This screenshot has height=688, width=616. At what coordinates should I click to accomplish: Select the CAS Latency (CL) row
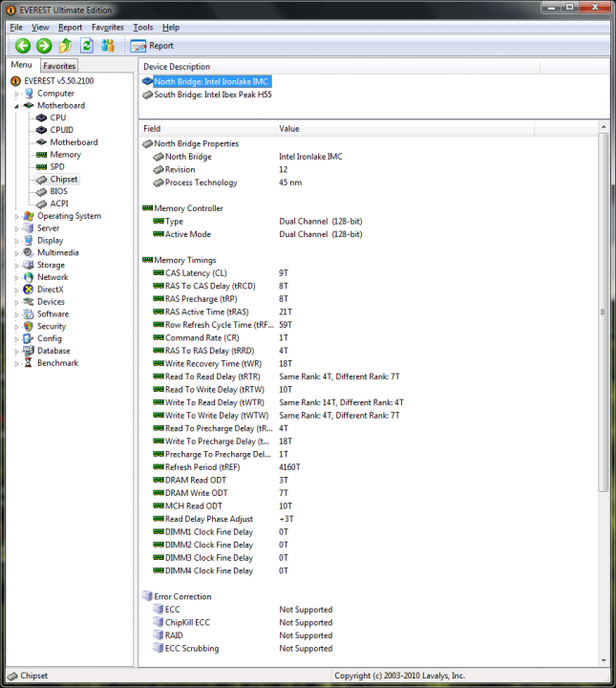368,273
